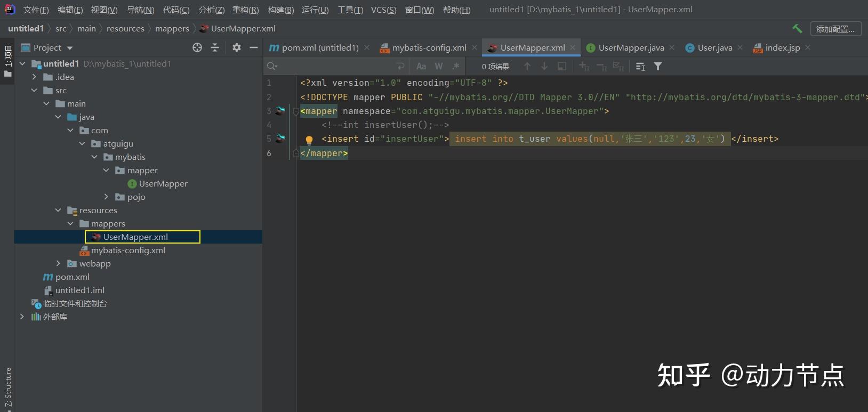Collapse the untitled1 root folder

click(22, 63)
